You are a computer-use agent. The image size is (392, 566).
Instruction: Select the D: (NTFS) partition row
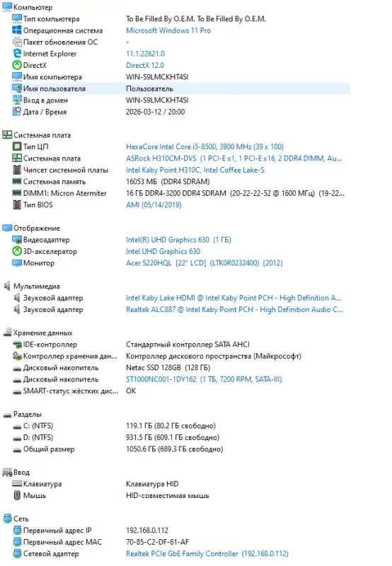38,437
